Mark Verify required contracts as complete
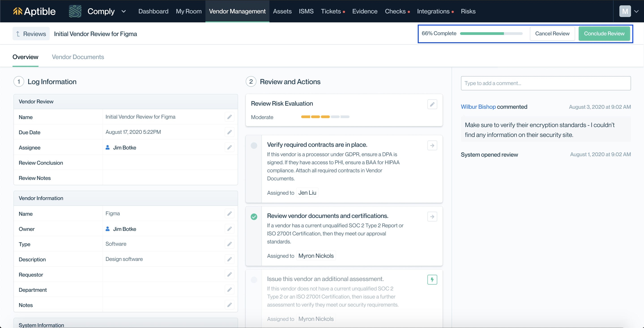644x328 pixels. pos(254,145)
